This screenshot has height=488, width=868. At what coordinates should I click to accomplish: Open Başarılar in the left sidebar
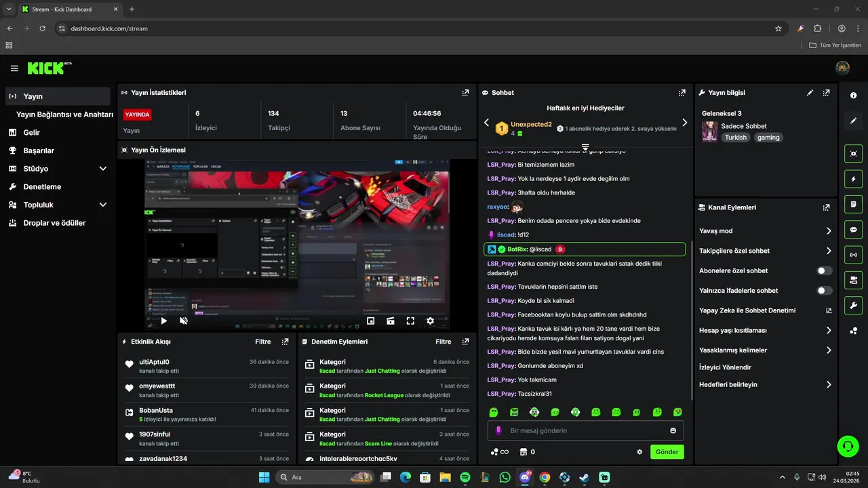[58, 150]
